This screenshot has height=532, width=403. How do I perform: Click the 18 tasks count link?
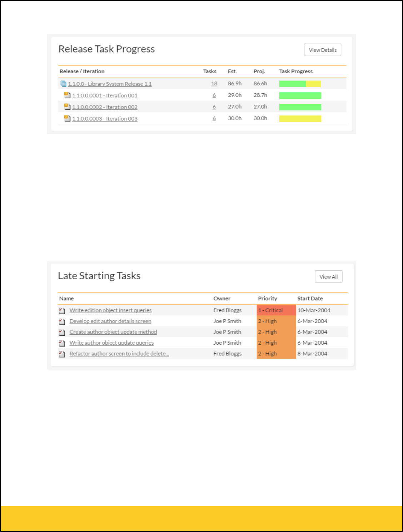coord(214,84)
